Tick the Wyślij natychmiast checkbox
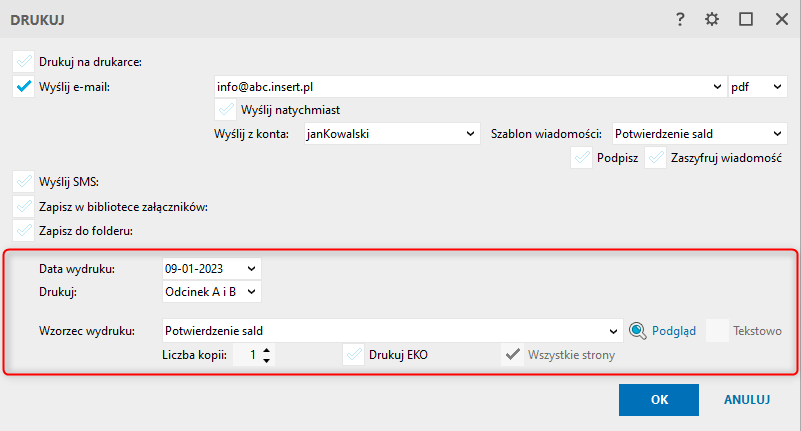Image resolution: width=801 pixels, height=431 pixels. coord(225,110)
